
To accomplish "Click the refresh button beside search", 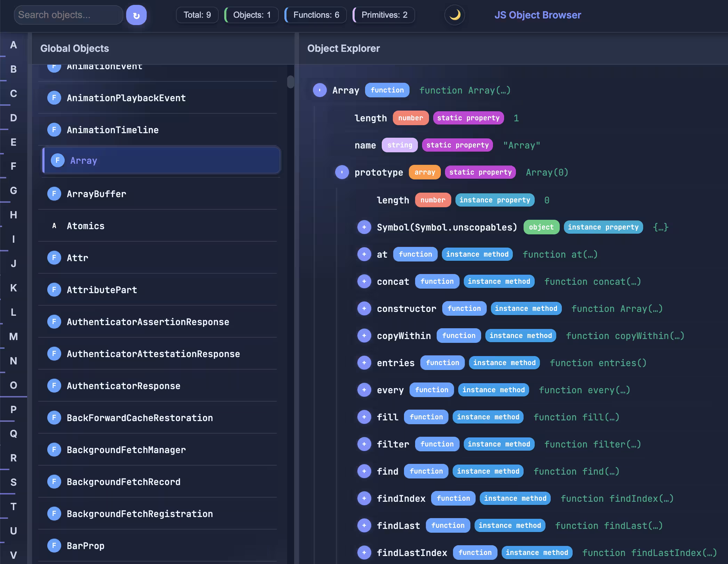I will click(x=136, y=15).
